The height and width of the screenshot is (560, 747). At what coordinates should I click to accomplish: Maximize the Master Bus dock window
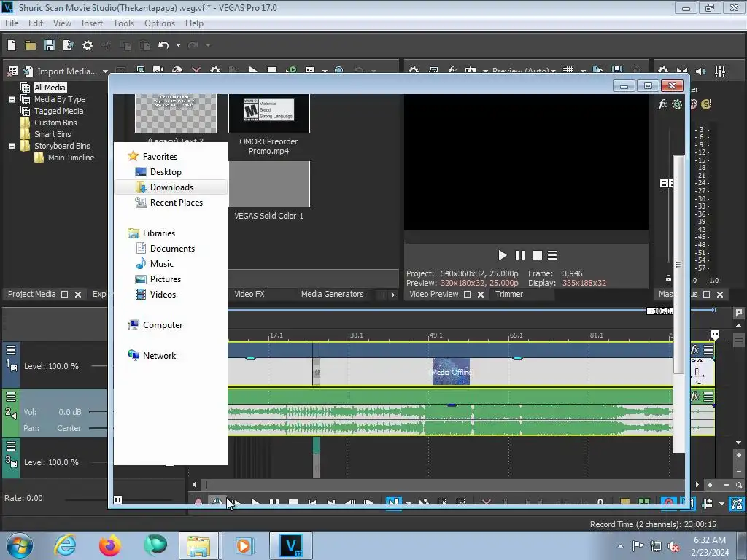[706, 295]
